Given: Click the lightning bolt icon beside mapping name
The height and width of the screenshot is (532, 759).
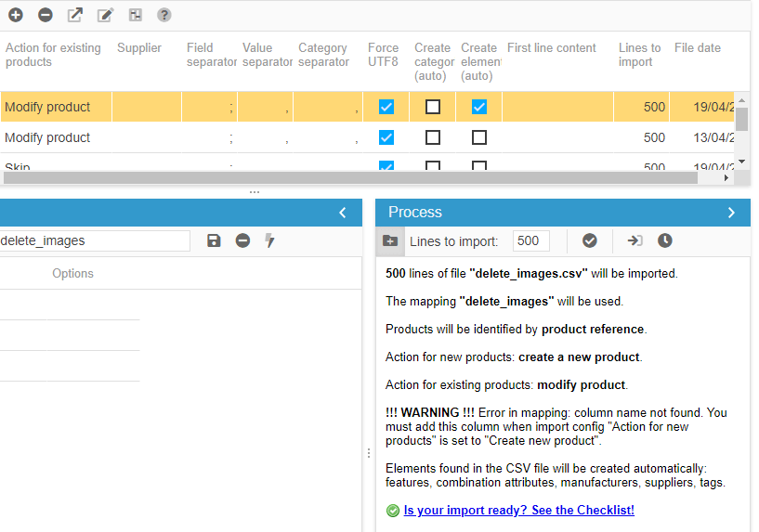Looking at the screenshot, I should click(270, 240).
